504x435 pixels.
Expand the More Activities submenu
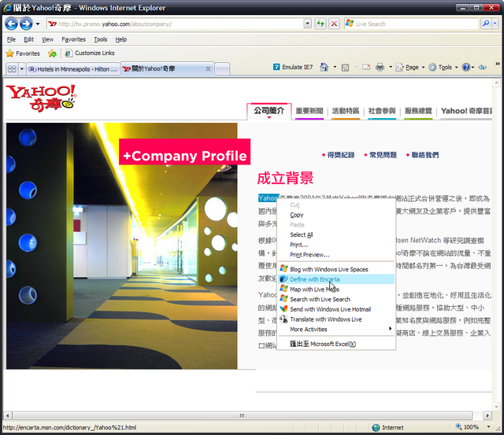pyautogui.click(x=336, y=329)
